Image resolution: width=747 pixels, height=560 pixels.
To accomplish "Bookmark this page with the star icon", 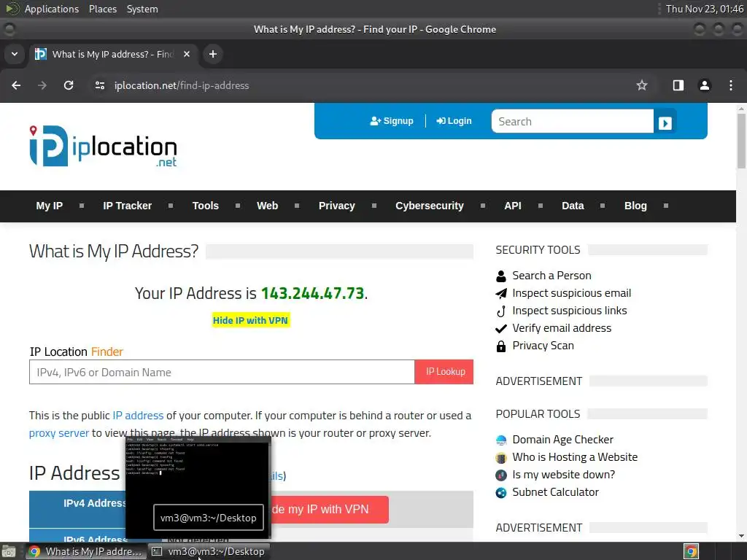I will [x=642, y=85].
